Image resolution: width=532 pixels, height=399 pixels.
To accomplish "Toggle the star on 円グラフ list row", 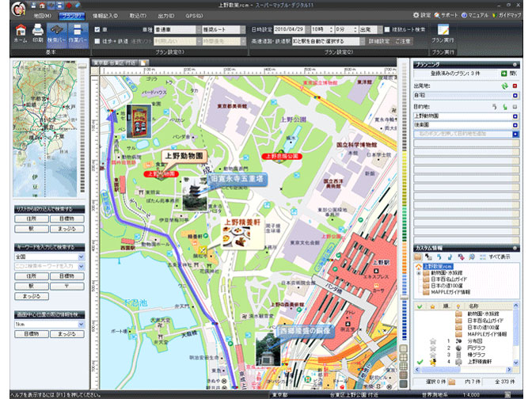I will (432, 348).
